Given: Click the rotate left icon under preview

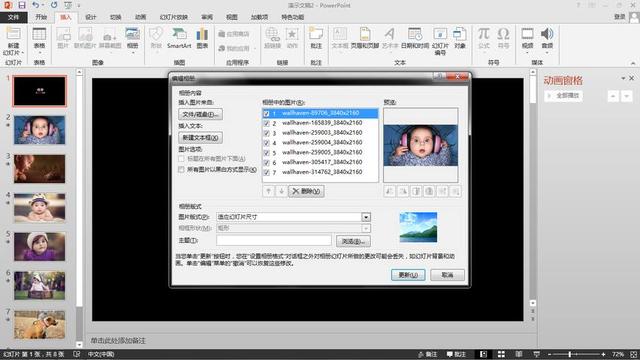Looking at the screenshot, I should pyautogui.click(x=390, y=191).
